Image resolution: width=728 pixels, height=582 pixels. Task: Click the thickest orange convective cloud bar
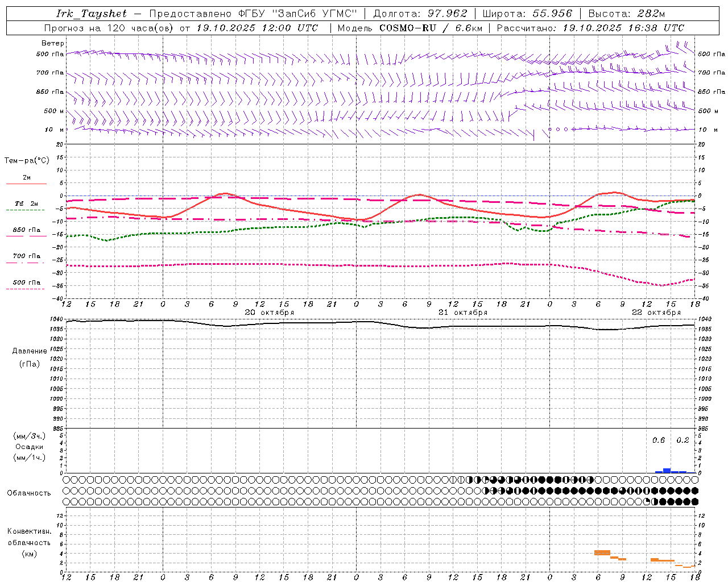602,552
